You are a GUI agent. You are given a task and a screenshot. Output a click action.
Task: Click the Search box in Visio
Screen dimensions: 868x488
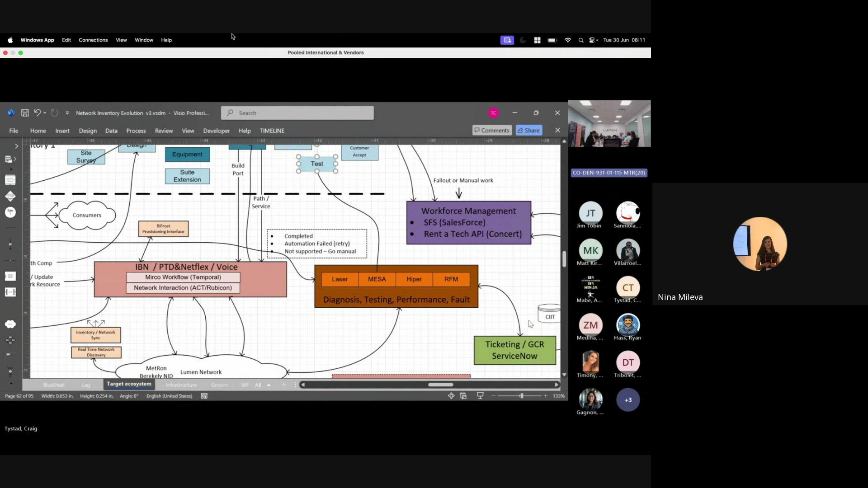pos(297,113)
